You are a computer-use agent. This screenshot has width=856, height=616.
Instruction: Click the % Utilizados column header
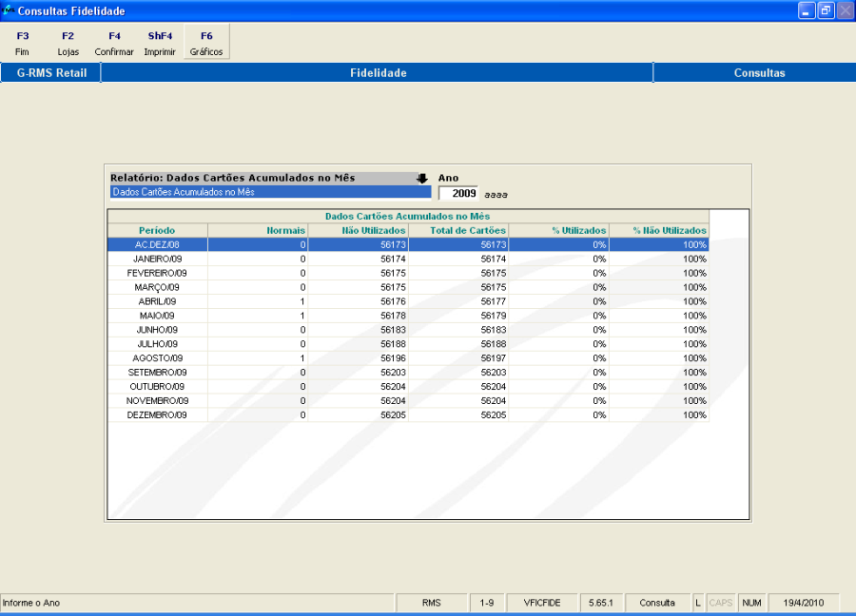tap(559, 230)
